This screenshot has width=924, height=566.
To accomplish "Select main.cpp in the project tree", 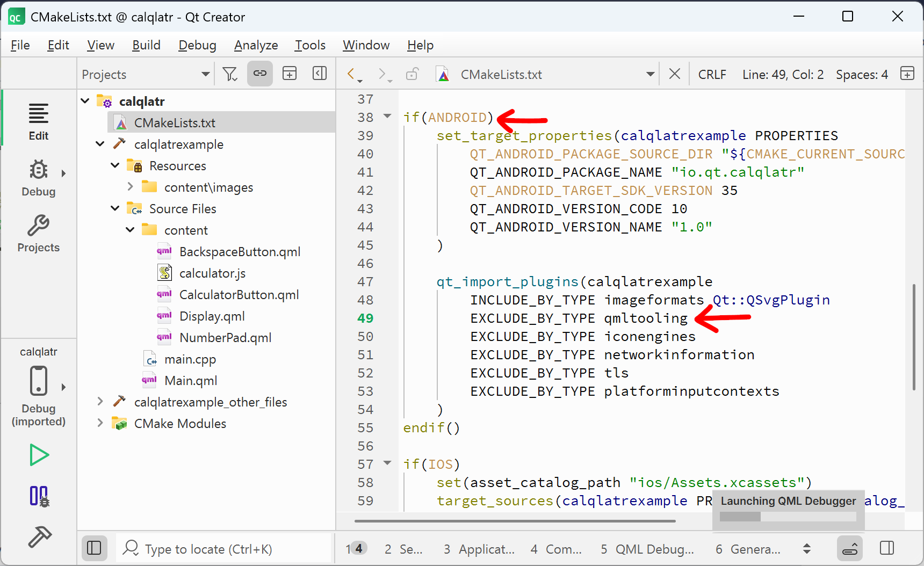I will pos(190,359).
